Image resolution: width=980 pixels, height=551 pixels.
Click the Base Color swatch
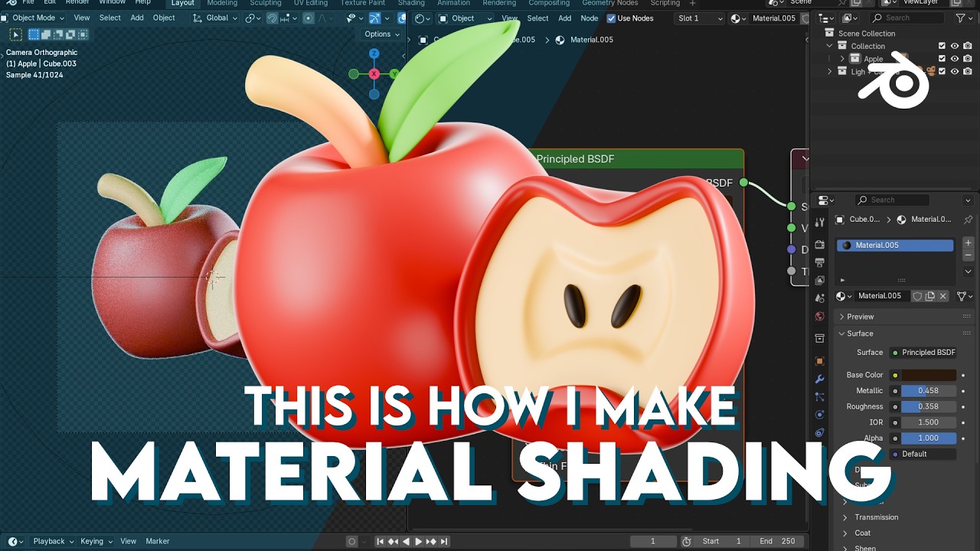pyautogui.click(x=929, y=375)
